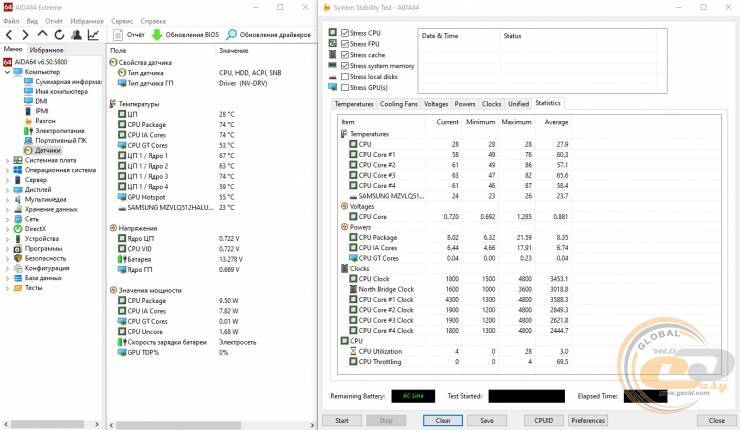
Task: Toggle the Stress cache checkbox
Action: pyautogui.click(x=345, y=55)
